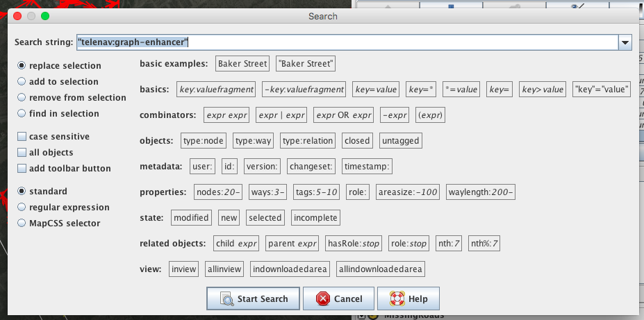The height and width of the screenshot is (320, 644).
Task: Insert the closed objects filter
Action: click(x=357, y=141)
